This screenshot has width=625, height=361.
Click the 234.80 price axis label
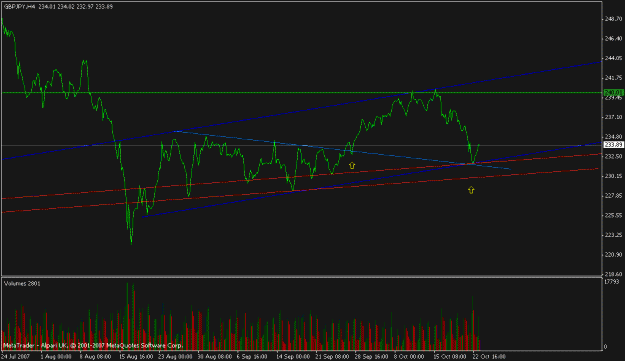[x=613, y=137]
